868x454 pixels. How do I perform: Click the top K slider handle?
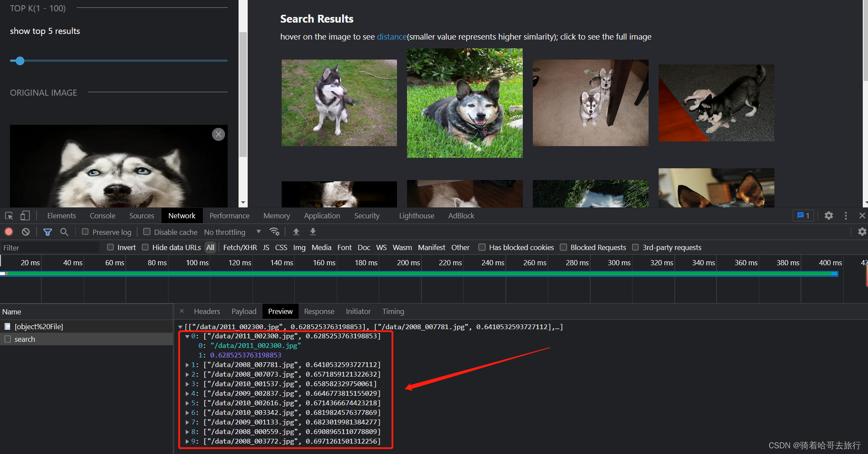[20, 61]
